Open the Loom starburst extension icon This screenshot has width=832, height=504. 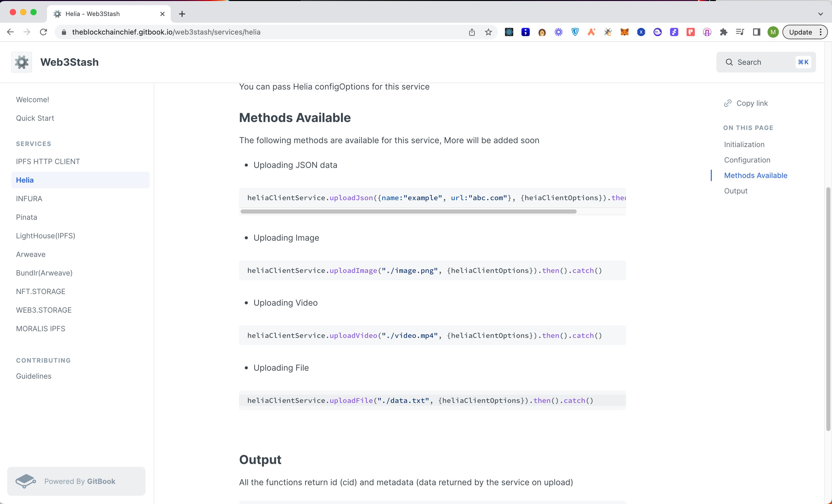point(559,32)
